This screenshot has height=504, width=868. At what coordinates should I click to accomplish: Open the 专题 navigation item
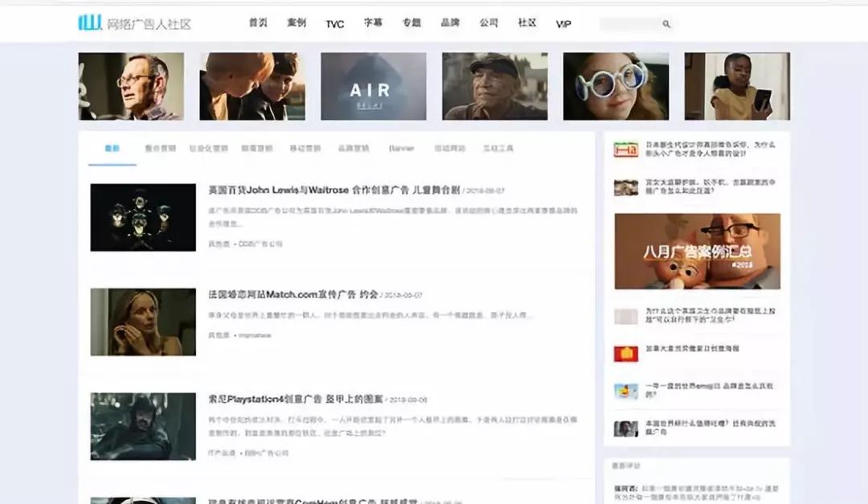click(411, 23)
